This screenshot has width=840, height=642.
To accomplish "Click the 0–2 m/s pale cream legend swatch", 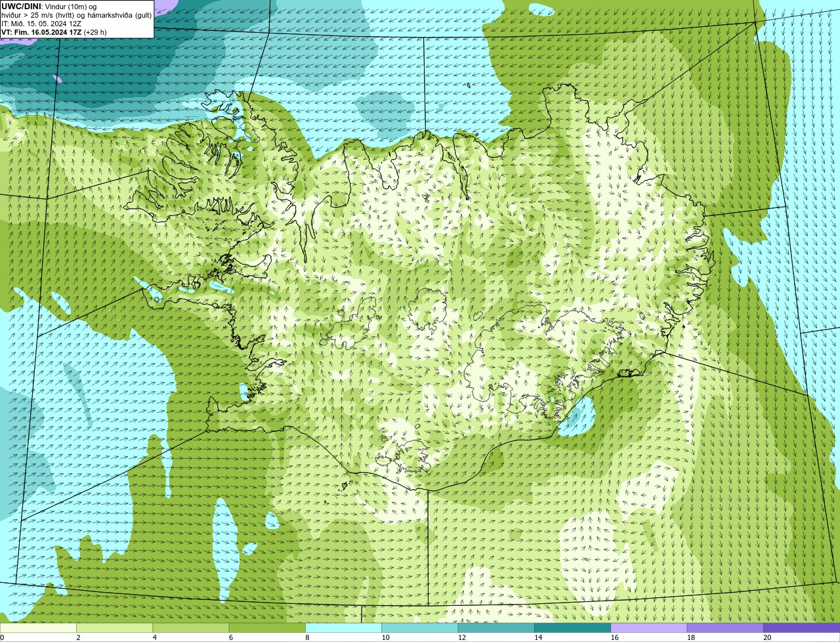I will (38, 628).
